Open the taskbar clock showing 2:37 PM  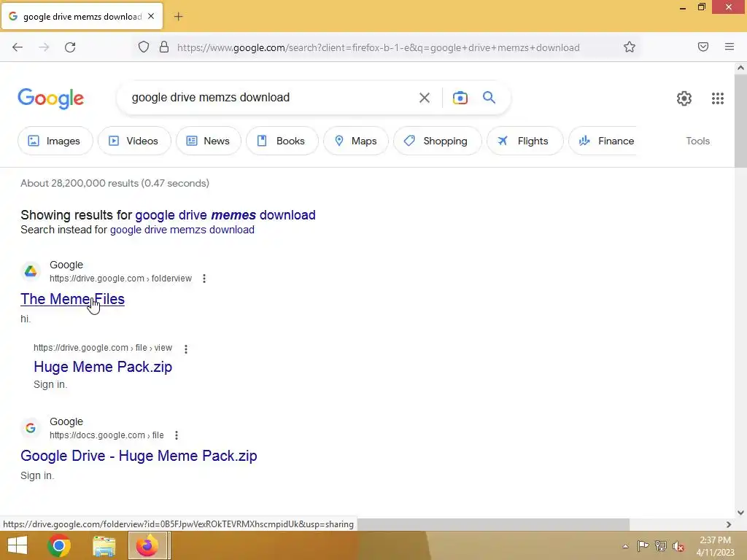click(x=715, y=546)
